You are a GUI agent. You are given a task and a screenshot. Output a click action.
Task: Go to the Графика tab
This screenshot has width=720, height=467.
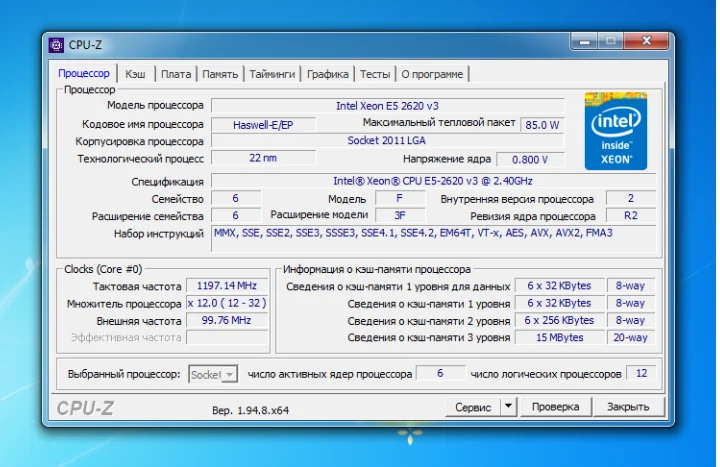[x=327, y=74]
